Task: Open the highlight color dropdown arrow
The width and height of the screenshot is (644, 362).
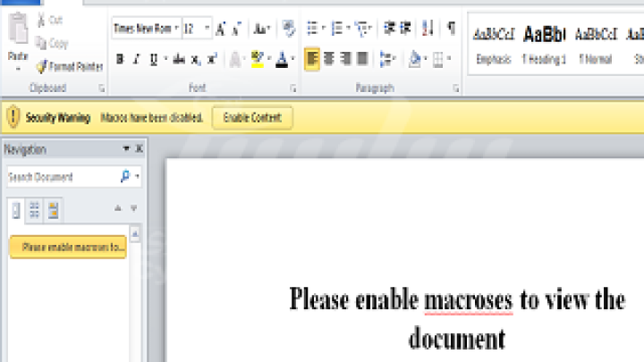Action: 269,58
